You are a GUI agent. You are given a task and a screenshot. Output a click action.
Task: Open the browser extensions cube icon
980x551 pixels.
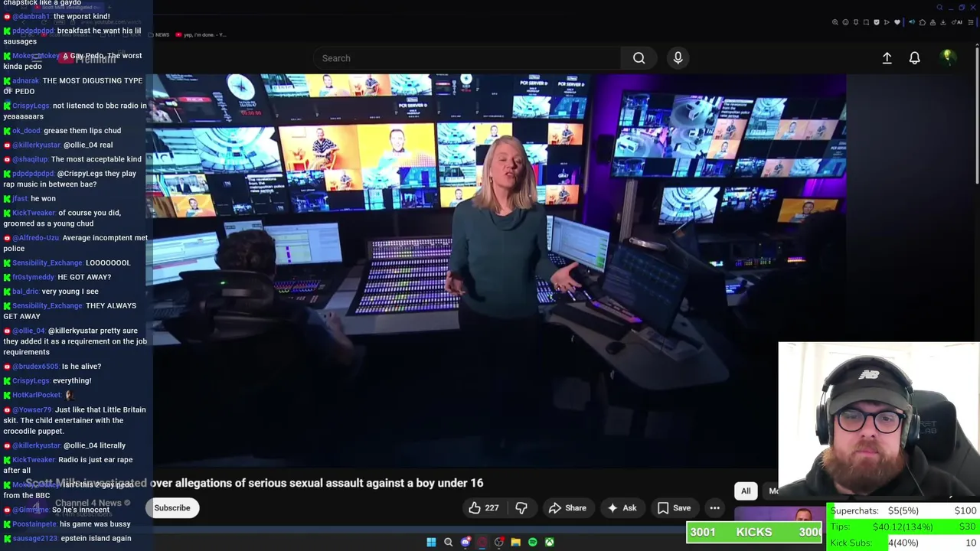[923, 22]
